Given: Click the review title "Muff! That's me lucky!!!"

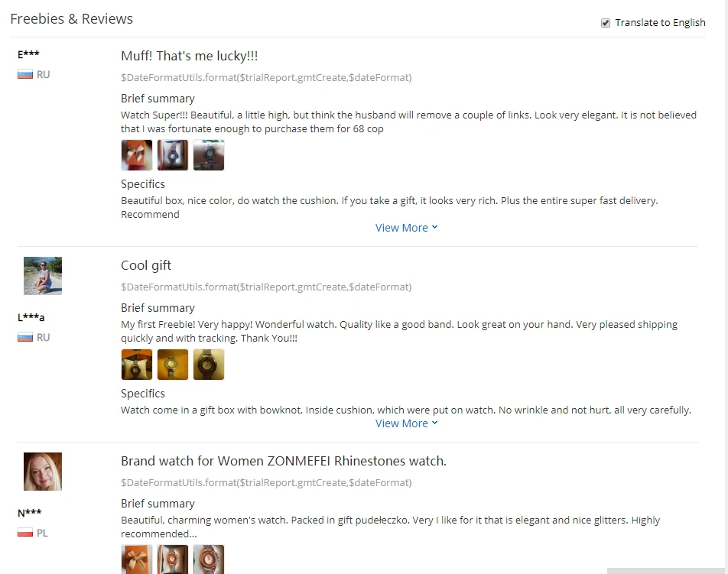Looking at the screenshot, I should pyautogui.click(x=190, y=56).
